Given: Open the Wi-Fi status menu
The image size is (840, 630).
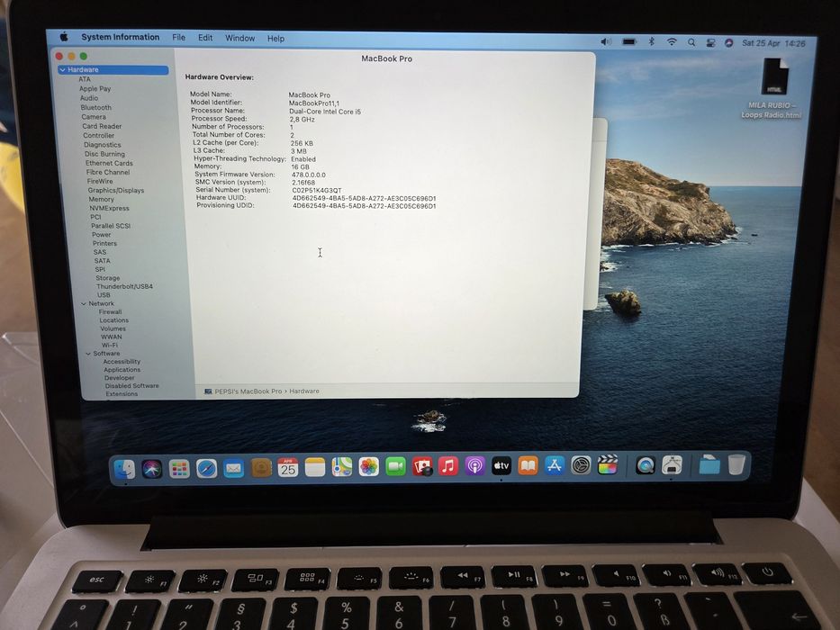Looking at the screenshot, I should click(x=672, y=41).
